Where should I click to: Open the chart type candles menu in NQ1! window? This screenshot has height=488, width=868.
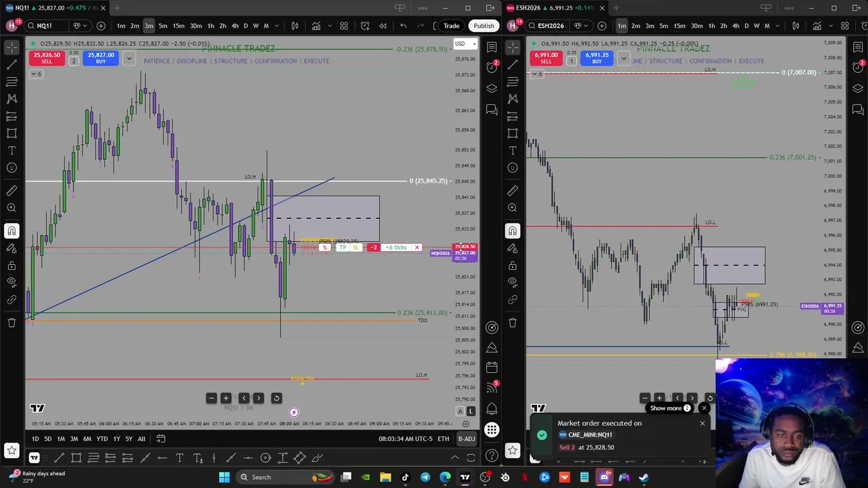click(x=294, y=26)
